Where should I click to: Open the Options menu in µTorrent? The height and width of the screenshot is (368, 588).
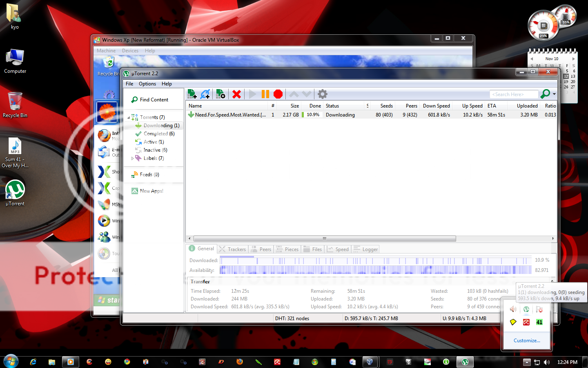147,84
